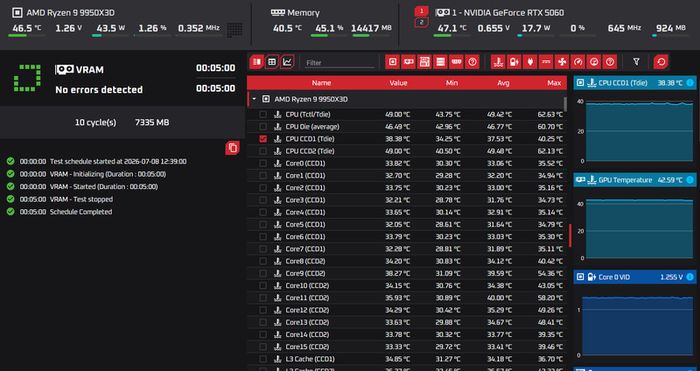Image resolution: width=700 pixels, height=371 pixels.
Task: Toggle the frequency gauge sensor filter
Action: coord(578,62)
